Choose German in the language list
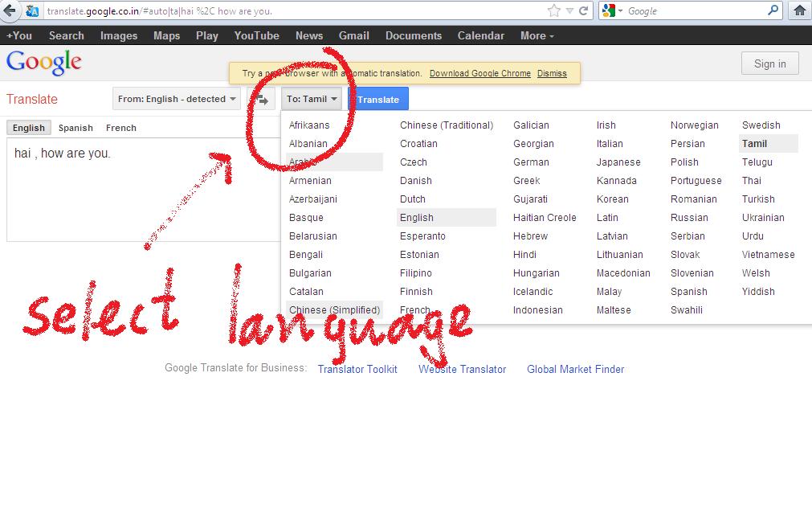 click(531, 162)
